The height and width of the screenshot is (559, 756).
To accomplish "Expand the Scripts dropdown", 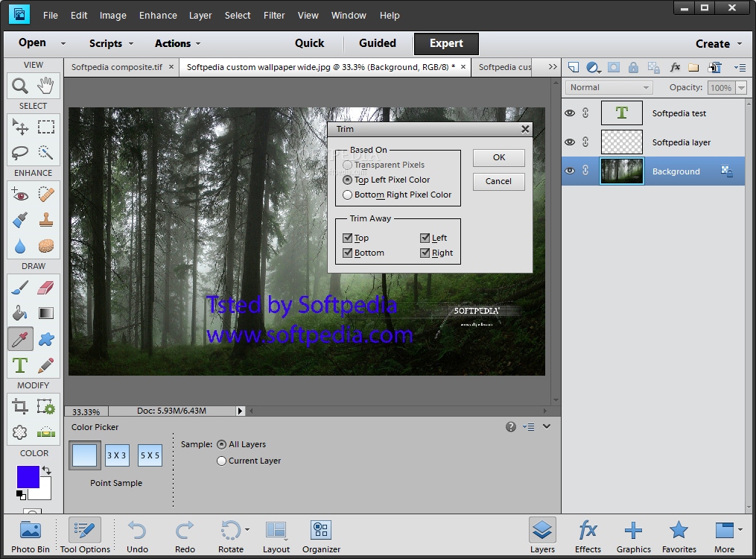I will 130,43.
